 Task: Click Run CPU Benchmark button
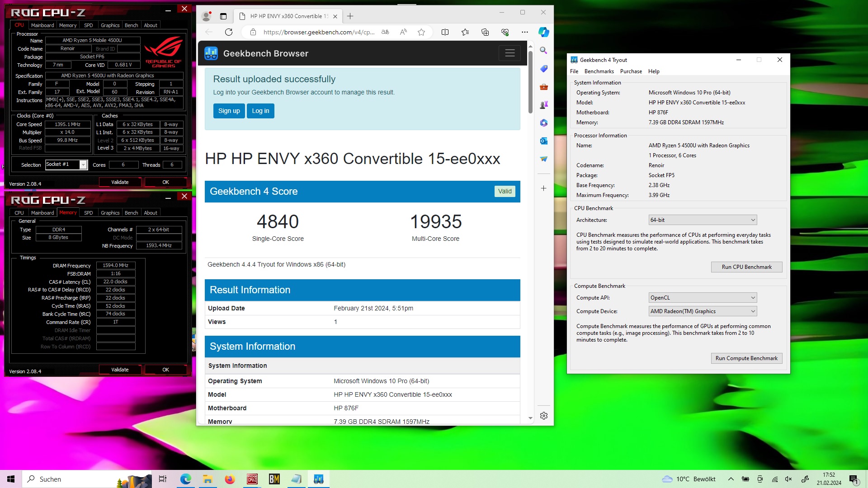click(x=747, y=267)
